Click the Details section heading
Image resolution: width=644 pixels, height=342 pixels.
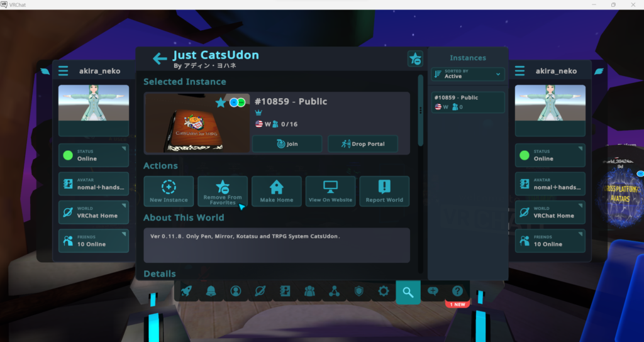(x=160, y=273)
